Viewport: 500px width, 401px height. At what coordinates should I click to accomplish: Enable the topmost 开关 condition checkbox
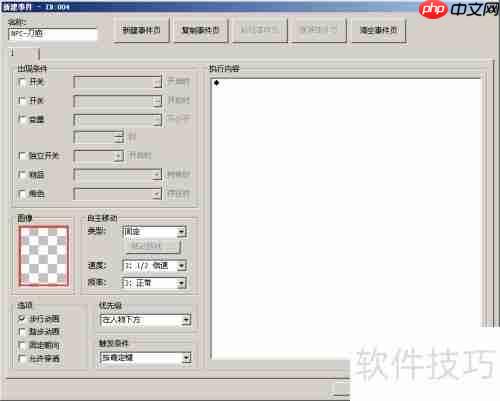[22, 82]
